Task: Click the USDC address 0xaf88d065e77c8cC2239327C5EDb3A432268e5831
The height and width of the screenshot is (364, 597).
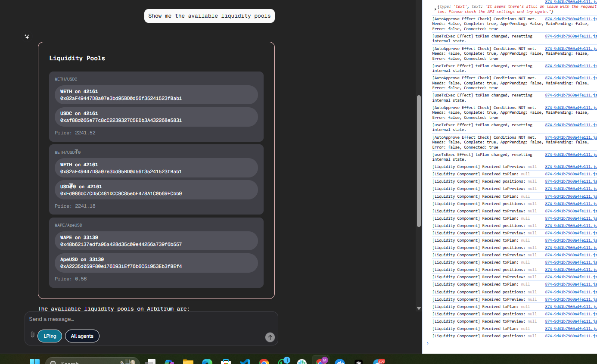Action: click(x=121, y=120)
